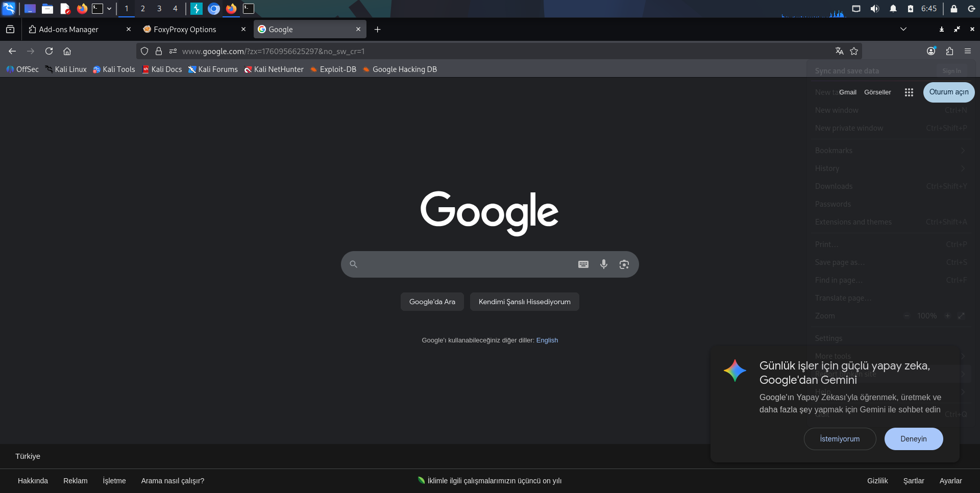This screenshot has height=493, width=980.
Task: Switch to the Add-ons Manager tab
Action: click(x=80, y=30)
